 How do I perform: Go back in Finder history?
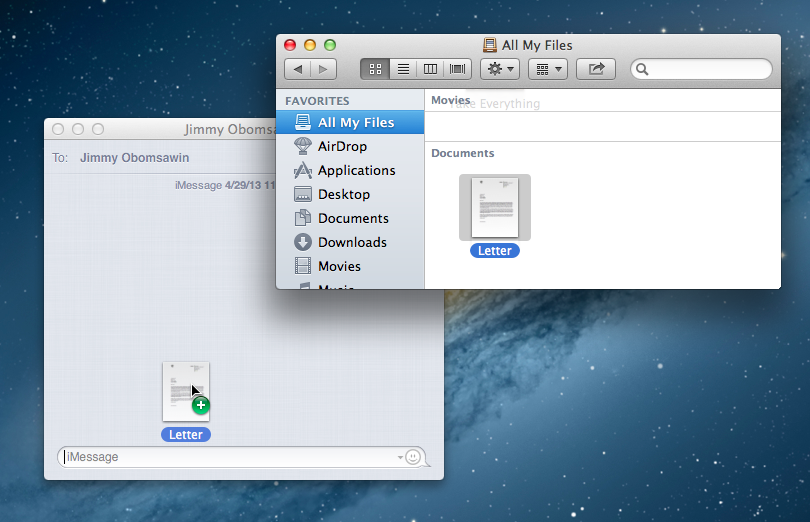pos(298,69)
